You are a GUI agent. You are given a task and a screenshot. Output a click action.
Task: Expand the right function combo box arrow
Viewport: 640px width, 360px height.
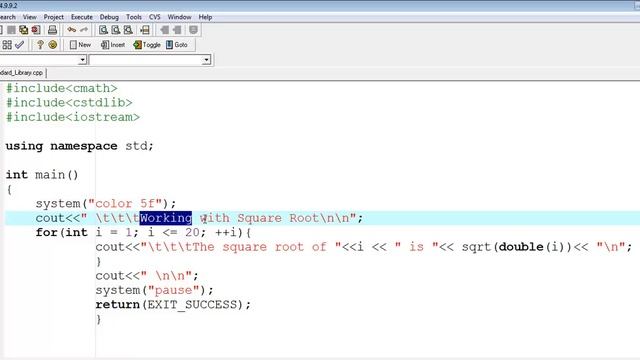coord(207,60)
